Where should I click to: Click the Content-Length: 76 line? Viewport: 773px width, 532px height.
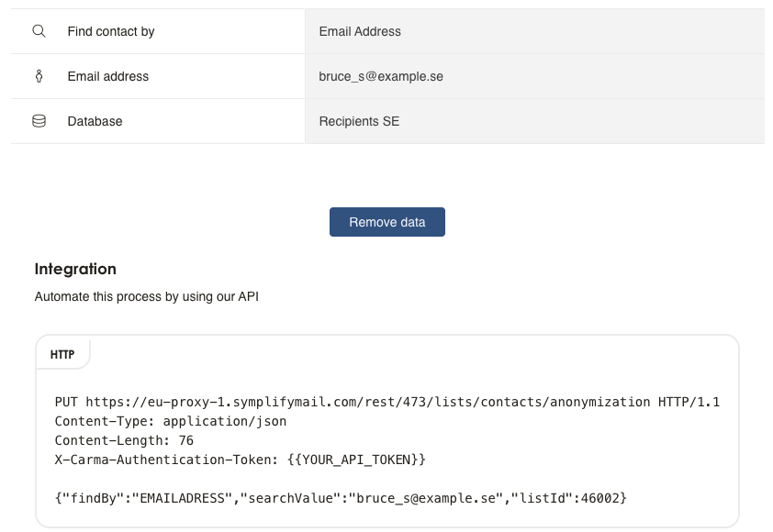point(122,440)
